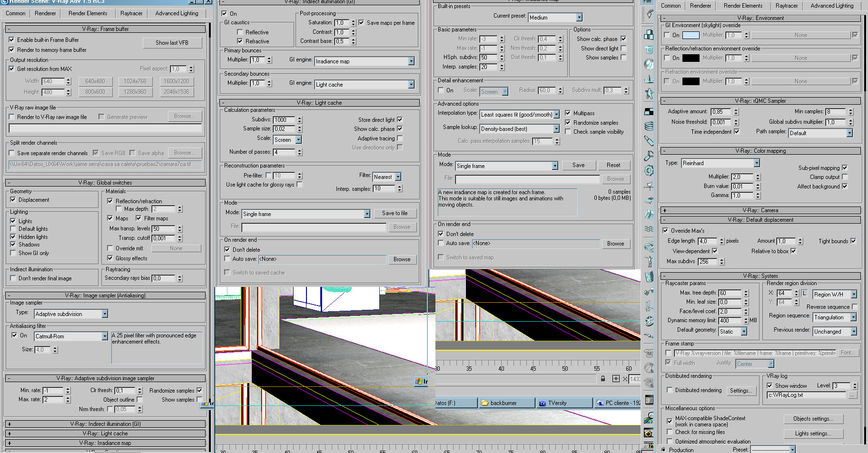Screen dimensions: 868x453
Task: Open the secondary bounces GI engine dropdown
Action: click(x=365, y=85)
